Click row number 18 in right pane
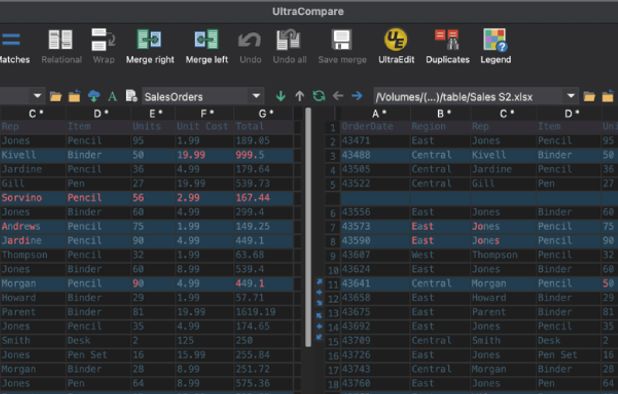The image size is (618, 394). pyautogui.click(x=333, y=384)
